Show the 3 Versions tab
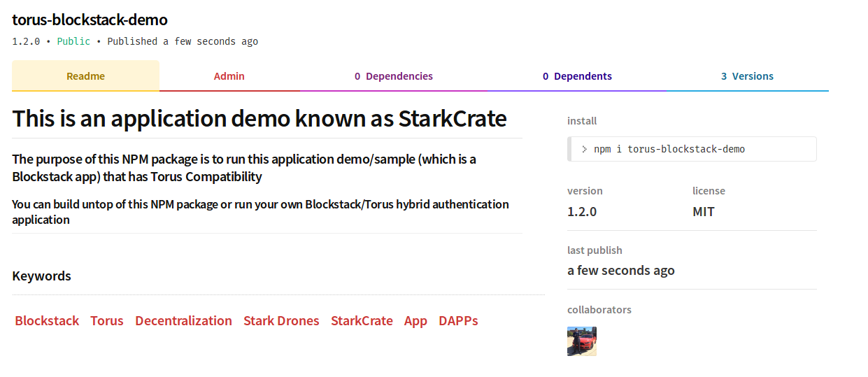This screenshot has height=377, width=868. tap(747, 76)
